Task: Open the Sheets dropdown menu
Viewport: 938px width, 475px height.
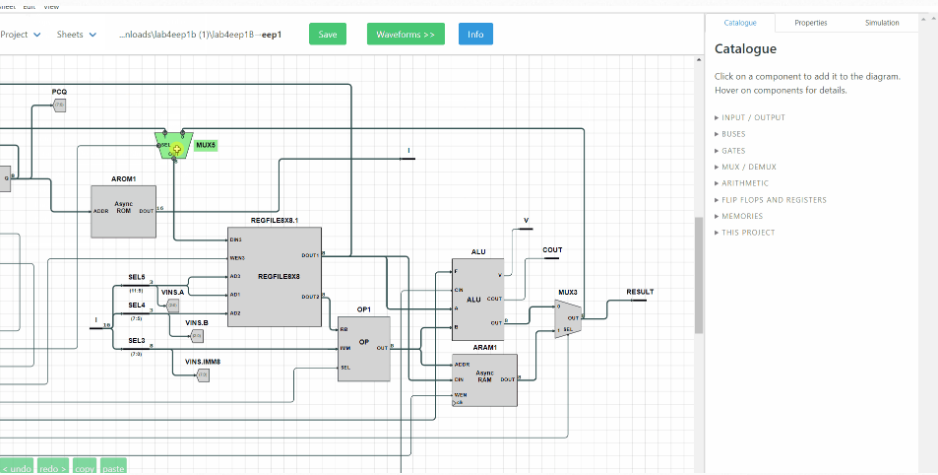Action: click(77, 35)
